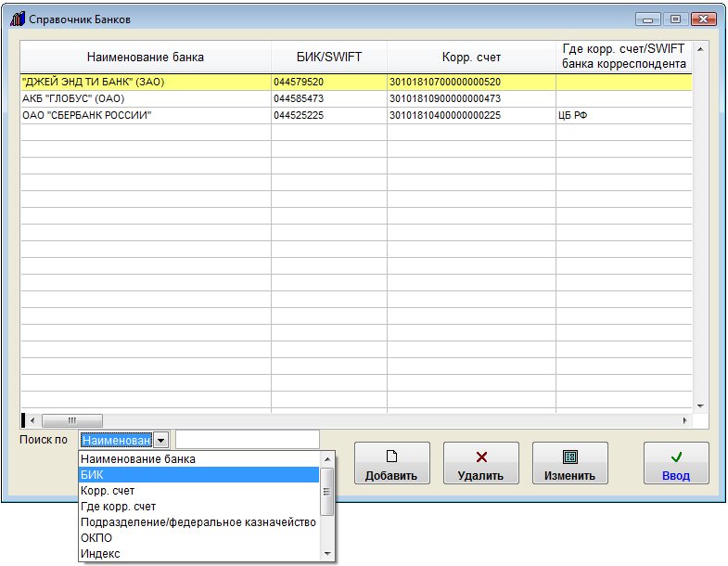728x566 pixels.
Task: Pick ОКПО in the dropdown list
Action: click(199, 537)
